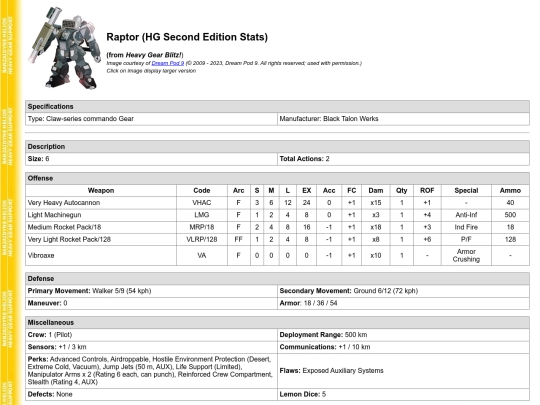Click 'Click on image display larger version' note
This screenshot has width=540, height=405.
pos(151,71)
